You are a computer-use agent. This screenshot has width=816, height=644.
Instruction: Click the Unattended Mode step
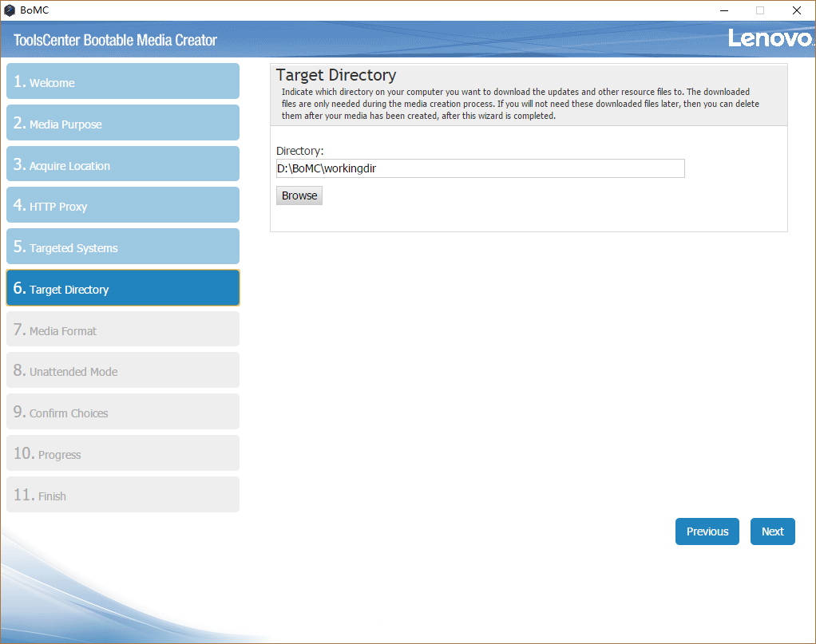click(123, 370)
